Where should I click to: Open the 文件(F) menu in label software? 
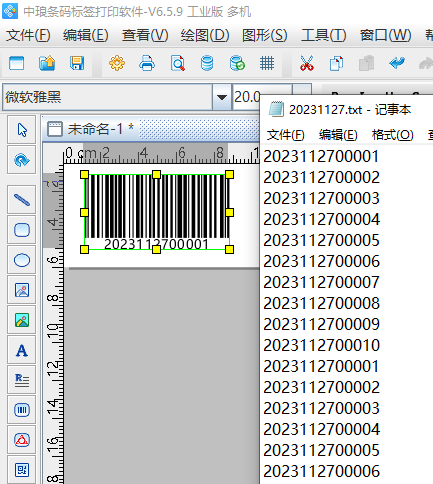click(x=28, y=35)
